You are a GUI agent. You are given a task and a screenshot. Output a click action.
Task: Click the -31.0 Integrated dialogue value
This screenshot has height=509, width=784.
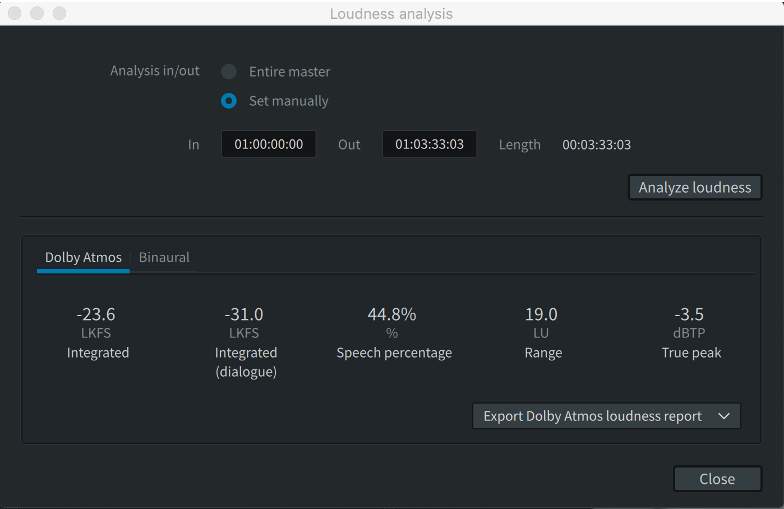[x=245, y=315]
